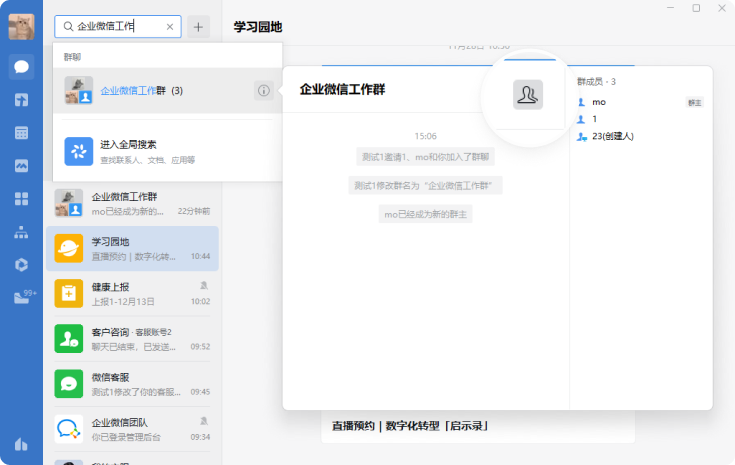735x465 pixels.
Task: Click the bottom sidebar statistics icon
Action: [x=21, y=444]
